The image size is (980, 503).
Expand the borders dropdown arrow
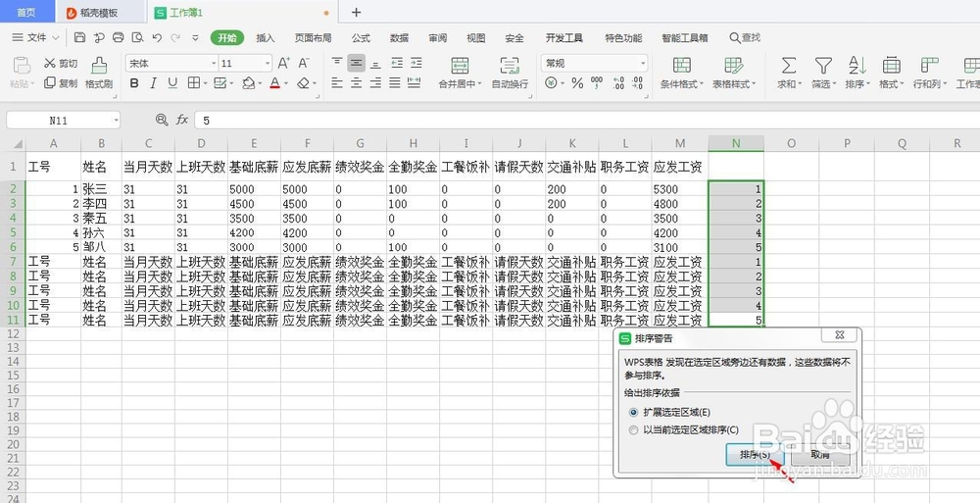tap(206, 83)
